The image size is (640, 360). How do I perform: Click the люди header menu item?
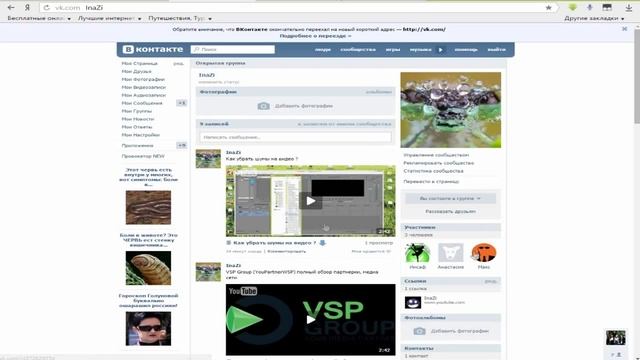(x=323, y=49)
